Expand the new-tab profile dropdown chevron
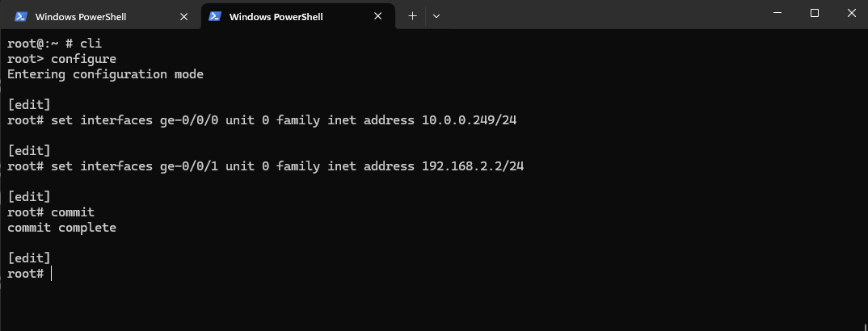Image resolution: width=868 pixels, height=331 pixels. coord(436,16)
